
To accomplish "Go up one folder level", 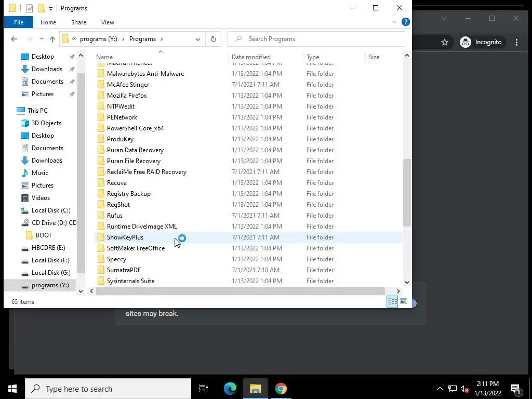I will (x=52, y=39).
